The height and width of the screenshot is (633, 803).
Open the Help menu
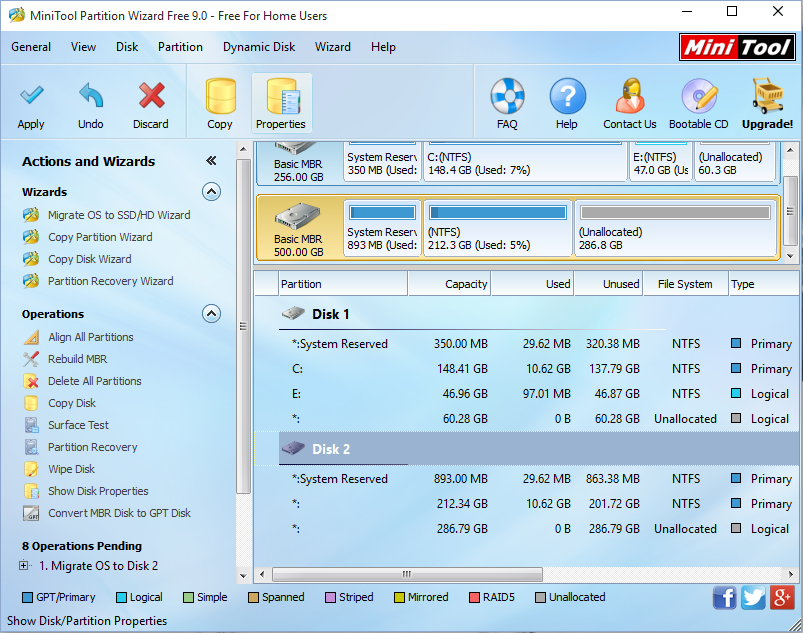[x=384, y=47]
